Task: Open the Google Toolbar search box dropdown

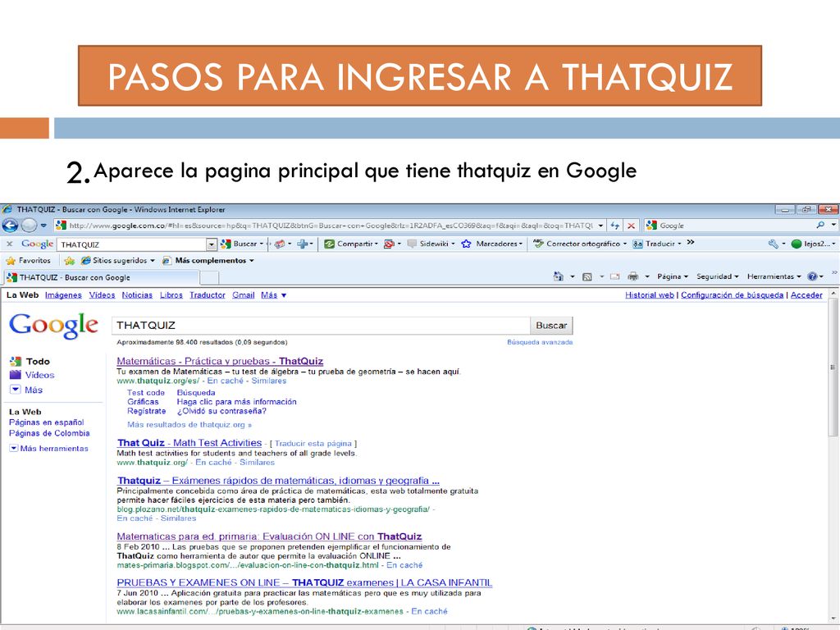Action: click(212, 244)
